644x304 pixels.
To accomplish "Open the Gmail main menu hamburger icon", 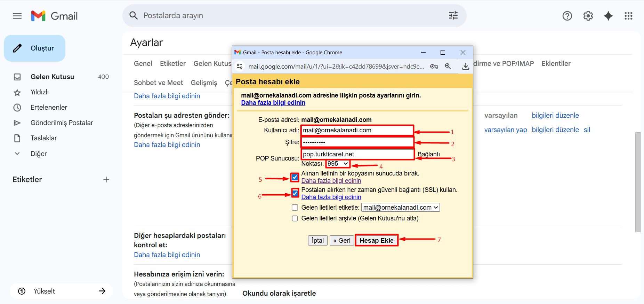I will pos(17,16).
